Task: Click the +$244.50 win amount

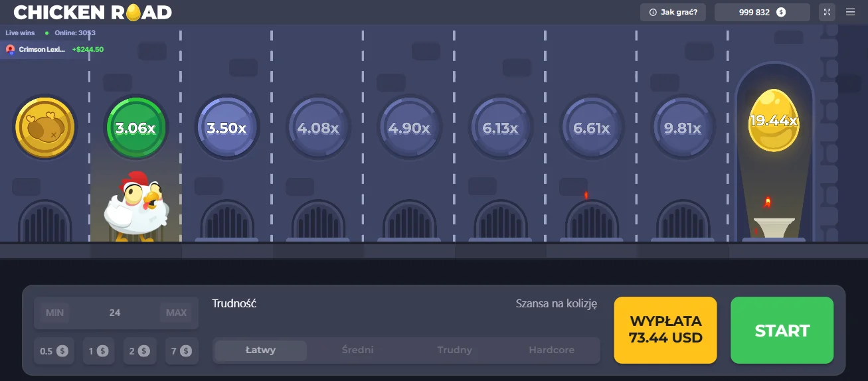Action: [88, 49]
